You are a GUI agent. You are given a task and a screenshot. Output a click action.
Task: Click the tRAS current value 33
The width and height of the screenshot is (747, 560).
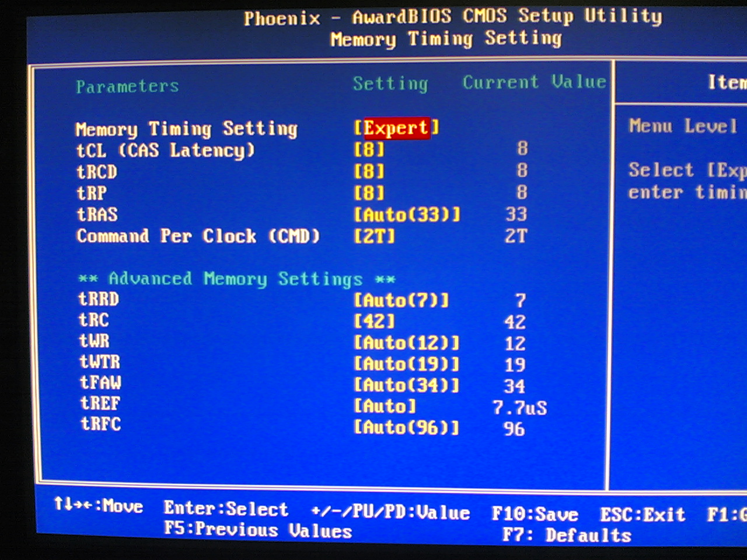(516, 214)
